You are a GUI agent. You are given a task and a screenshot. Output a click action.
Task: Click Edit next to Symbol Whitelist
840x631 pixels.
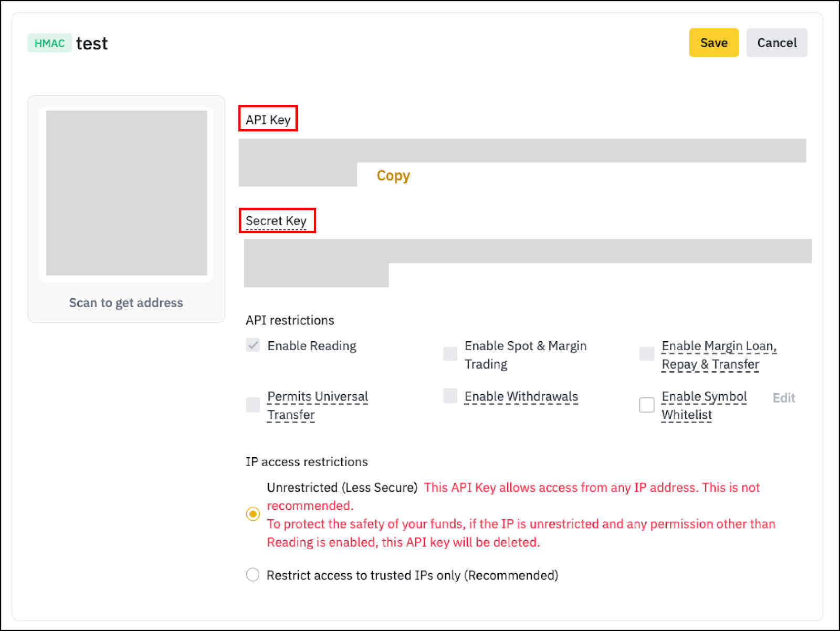click(x=783, y=398)
